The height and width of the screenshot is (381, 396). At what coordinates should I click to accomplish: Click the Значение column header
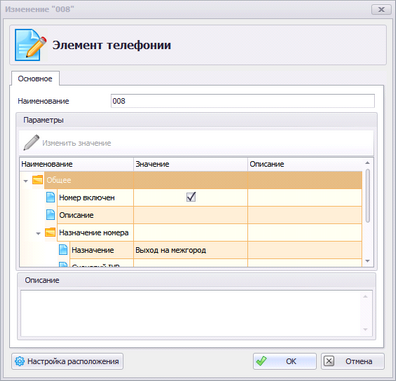[x=191, y=164]
